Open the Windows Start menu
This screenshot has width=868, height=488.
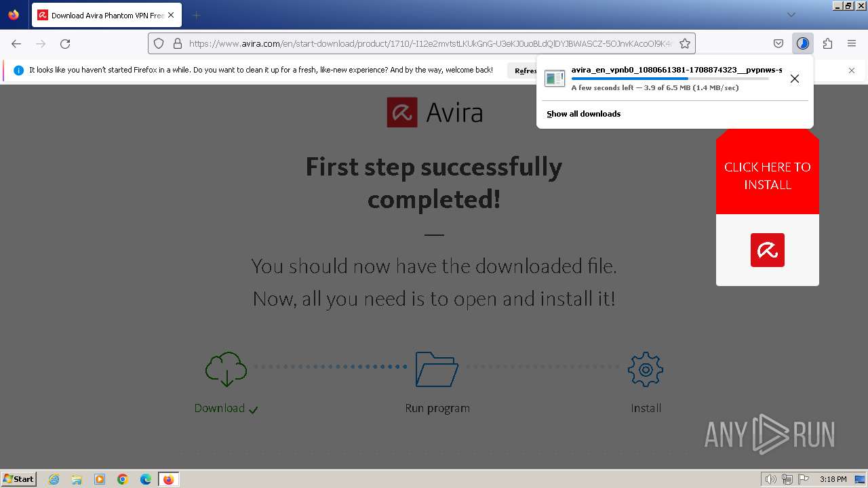pos(19,479)
